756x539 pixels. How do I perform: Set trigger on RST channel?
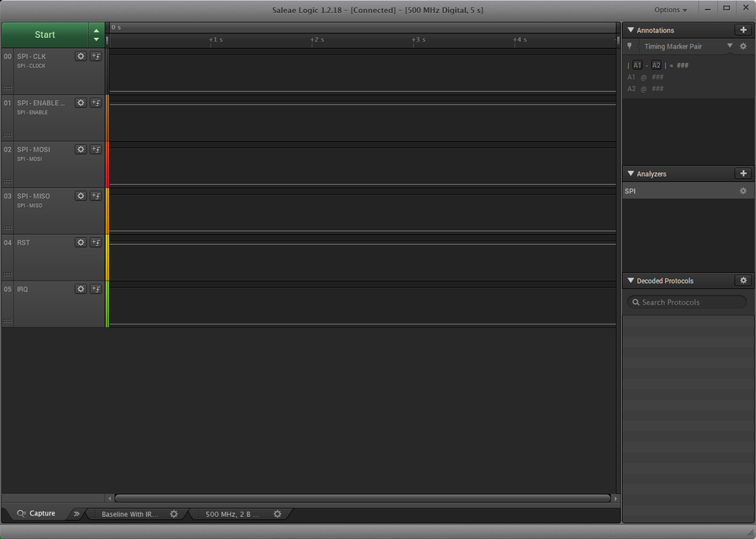pyautogui.click(x=96, y=243)
